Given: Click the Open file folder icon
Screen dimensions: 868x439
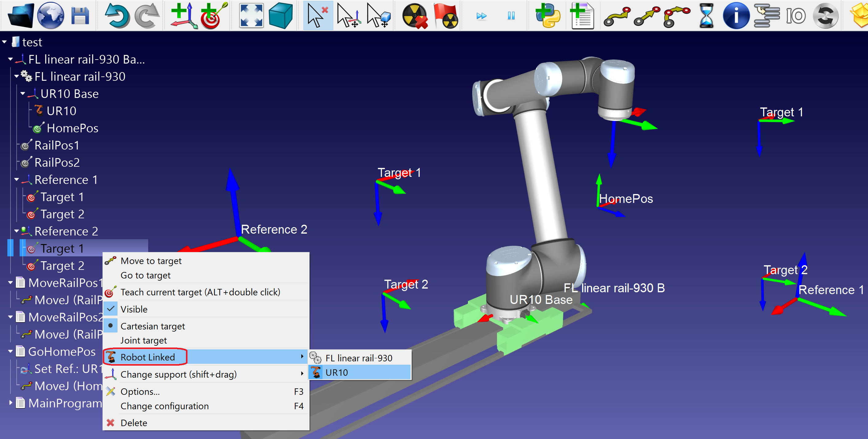Looking at the screenshot, I should [20, 16].
